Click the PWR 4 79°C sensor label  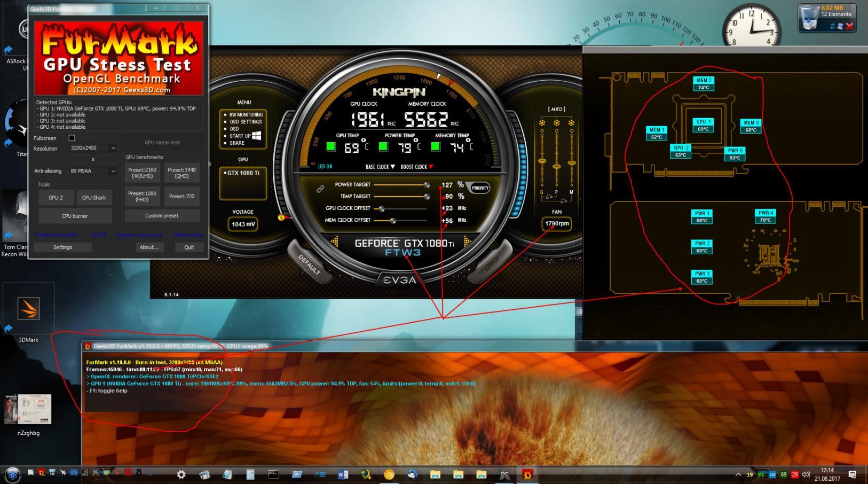point(766,216)
